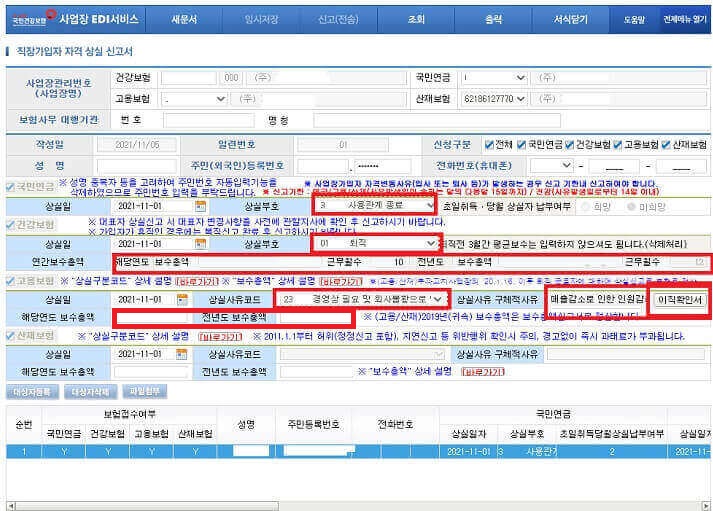This screenshot has width=713, height=511.
Task: Click 건강보험 해당연도 보수총액 input field
Action: pyautogui.click(x=259, y=262)
